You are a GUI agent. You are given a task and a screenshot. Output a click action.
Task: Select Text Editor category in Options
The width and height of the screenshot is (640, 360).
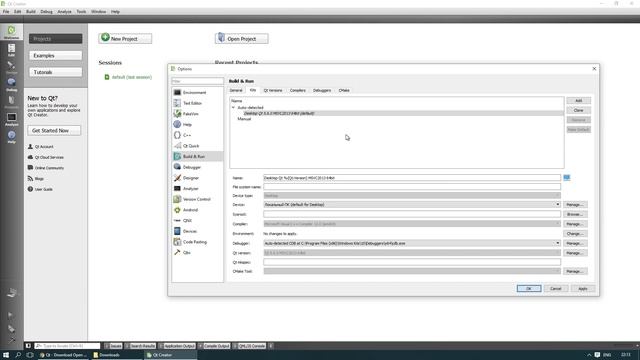(198, 103)
